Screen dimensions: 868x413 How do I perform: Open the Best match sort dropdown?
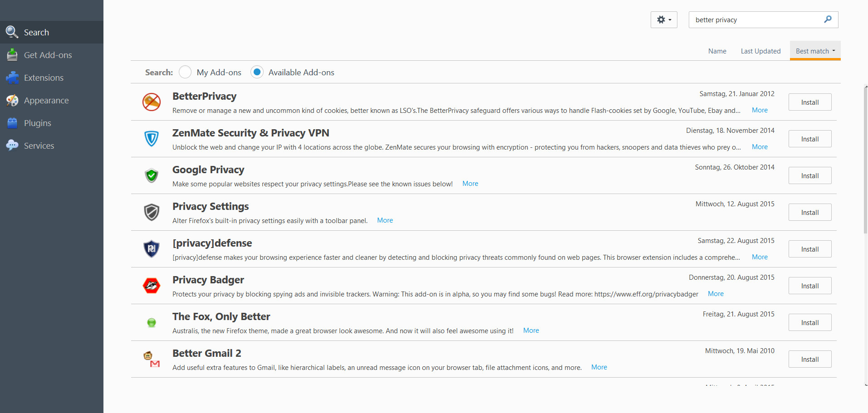pos(815,51)
